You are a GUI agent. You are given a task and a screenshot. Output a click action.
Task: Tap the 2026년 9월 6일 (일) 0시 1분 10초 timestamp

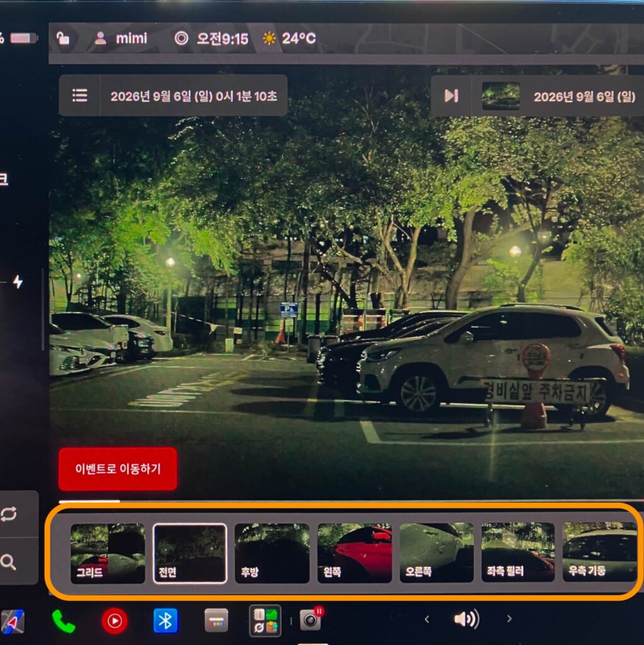click(194, 96)
